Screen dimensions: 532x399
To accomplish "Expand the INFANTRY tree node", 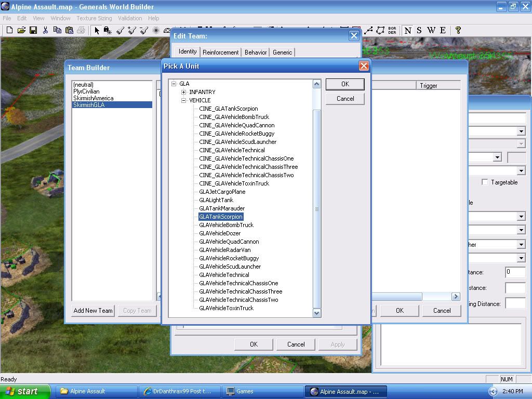I will click(183, 92).
